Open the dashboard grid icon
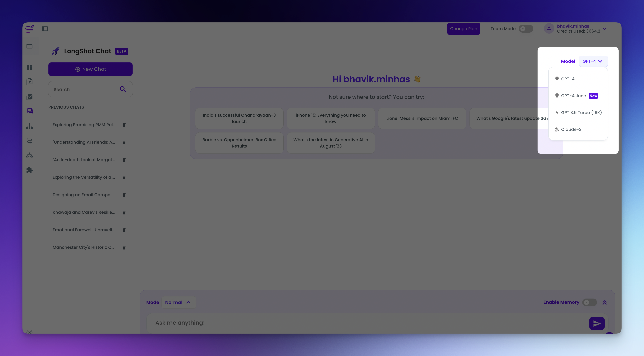This screenshot has height=356, width=644. click(29, 67)
